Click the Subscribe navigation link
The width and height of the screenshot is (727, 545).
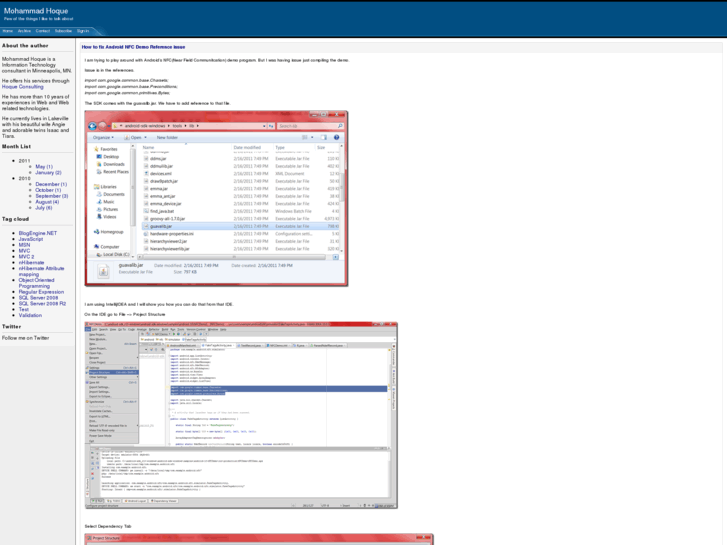63,31
